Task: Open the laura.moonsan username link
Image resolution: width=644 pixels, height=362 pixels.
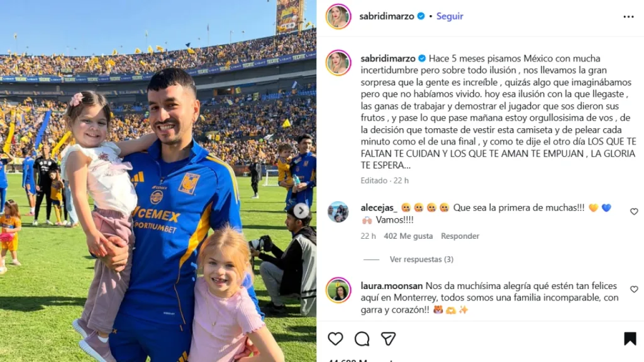Action: (391, 286)
